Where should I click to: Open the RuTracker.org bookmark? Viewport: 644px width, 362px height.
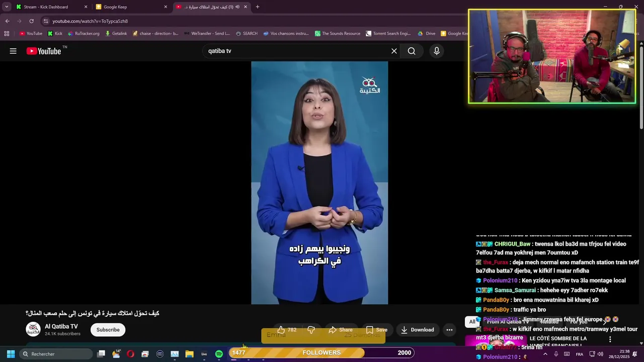pos(83,34)
